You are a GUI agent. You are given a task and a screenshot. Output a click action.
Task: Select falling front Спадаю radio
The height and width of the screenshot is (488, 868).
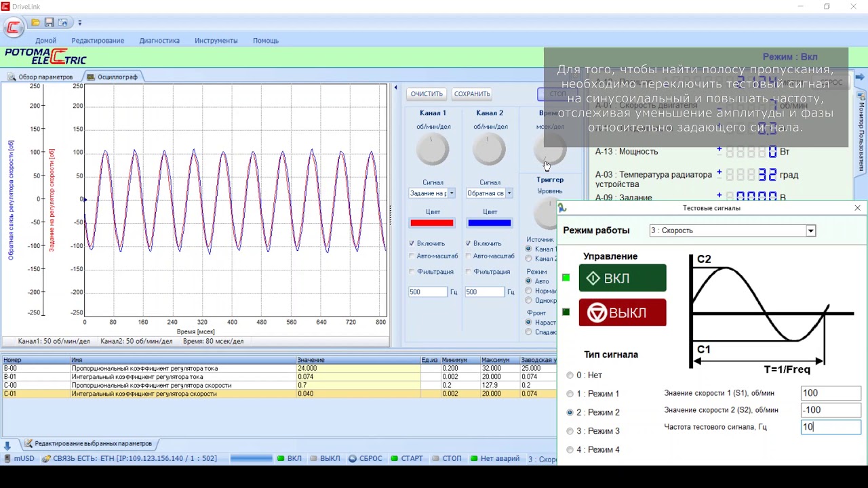tap(528, 332)
